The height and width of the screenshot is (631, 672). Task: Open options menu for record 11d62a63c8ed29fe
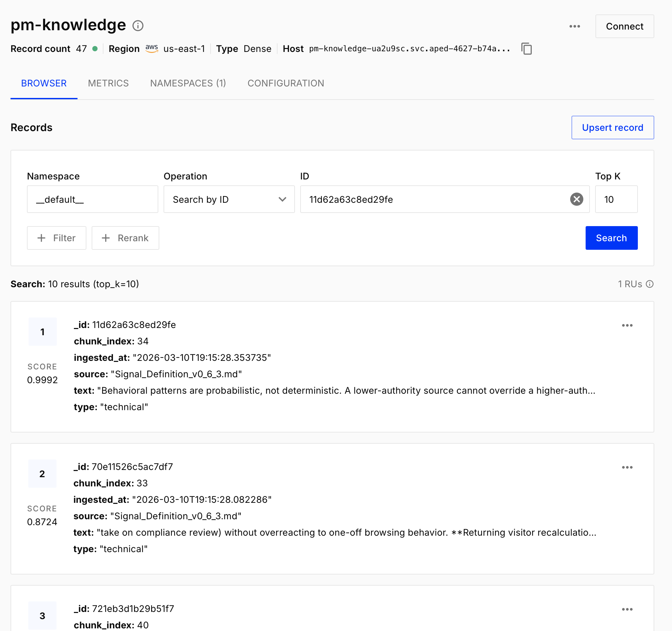click(x=627, y=325)
